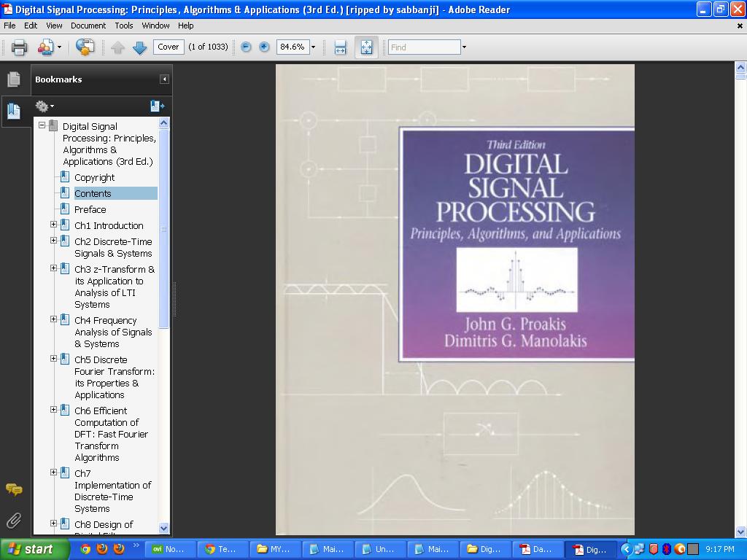Select the Fit Page toolbar icon

coord(365,46)
